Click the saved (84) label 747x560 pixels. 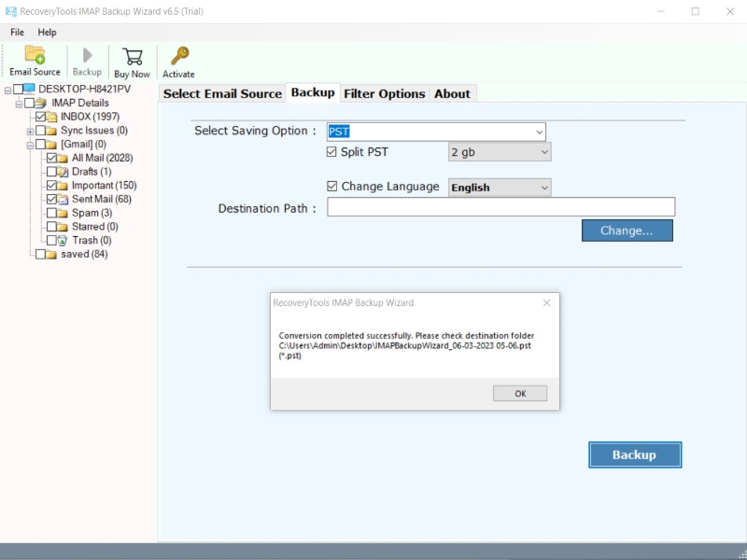pyautogui.click(x=84, y=254)
